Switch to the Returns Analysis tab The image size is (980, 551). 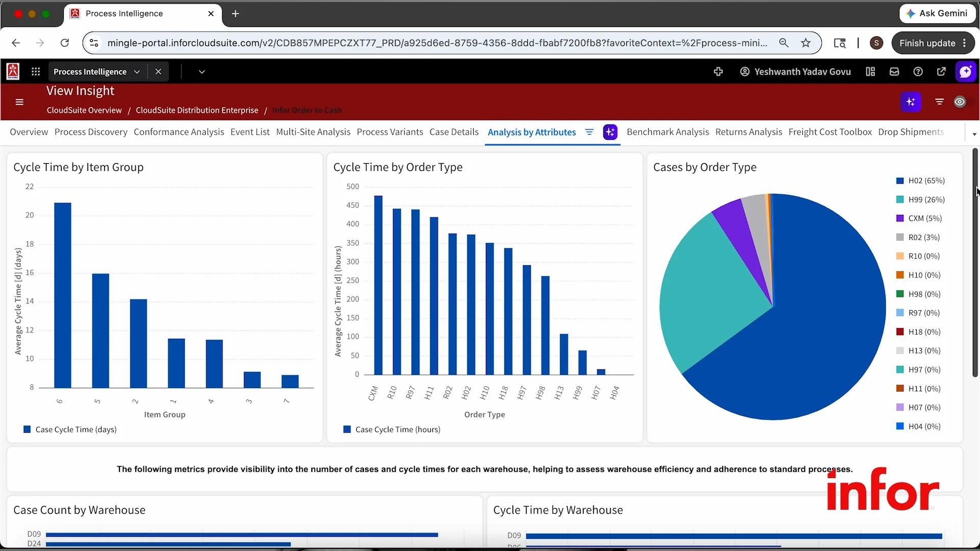pos(749,132)
